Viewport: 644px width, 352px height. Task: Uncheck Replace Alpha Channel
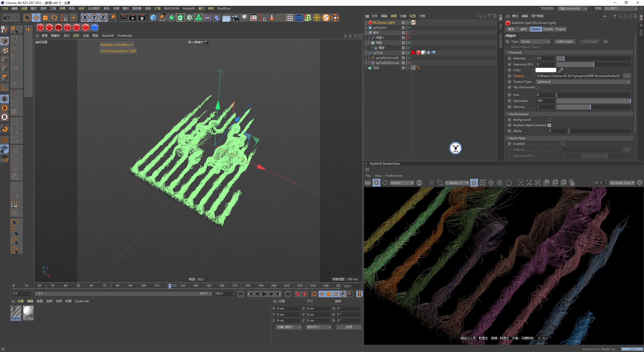[x=549, y=125]
